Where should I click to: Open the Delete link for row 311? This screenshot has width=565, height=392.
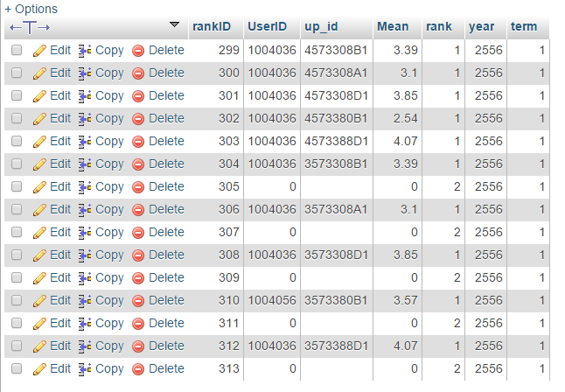point(166,323)
